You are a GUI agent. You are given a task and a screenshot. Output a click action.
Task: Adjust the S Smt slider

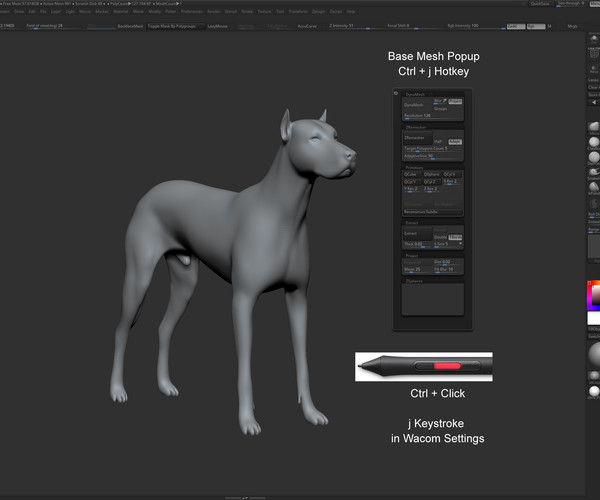click(x=448, y=244)
